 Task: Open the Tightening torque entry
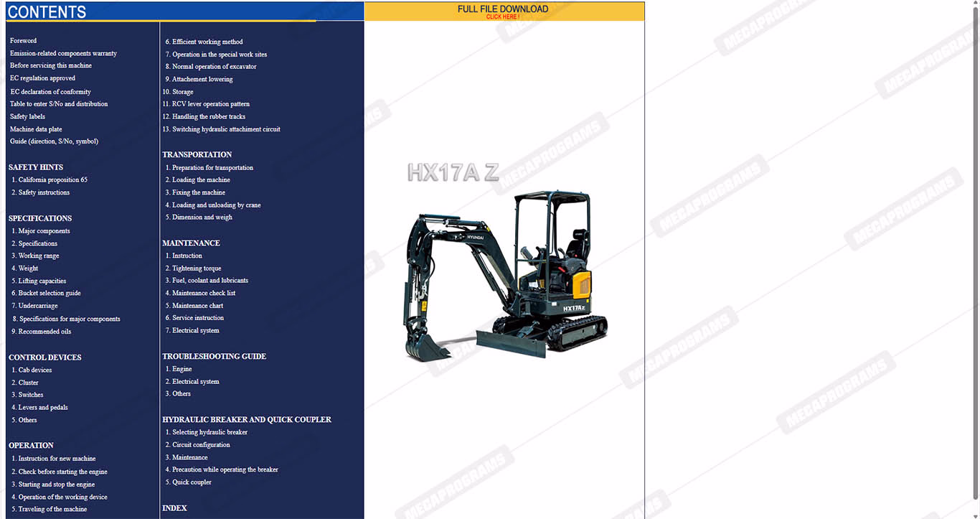coord(197,268)
